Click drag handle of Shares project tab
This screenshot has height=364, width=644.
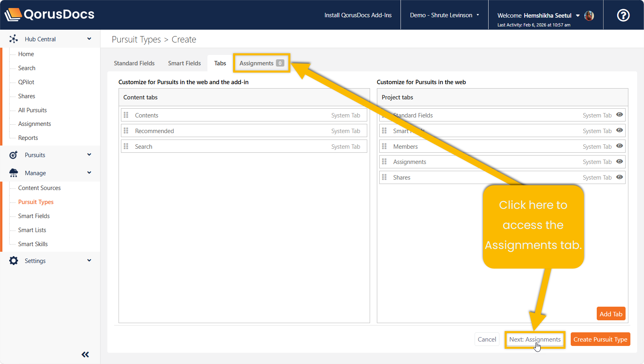(x=384, y=177)
